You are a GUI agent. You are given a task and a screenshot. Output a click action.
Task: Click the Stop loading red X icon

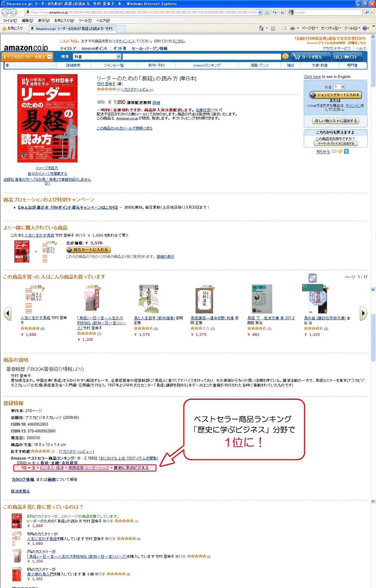tap(282, 12)
